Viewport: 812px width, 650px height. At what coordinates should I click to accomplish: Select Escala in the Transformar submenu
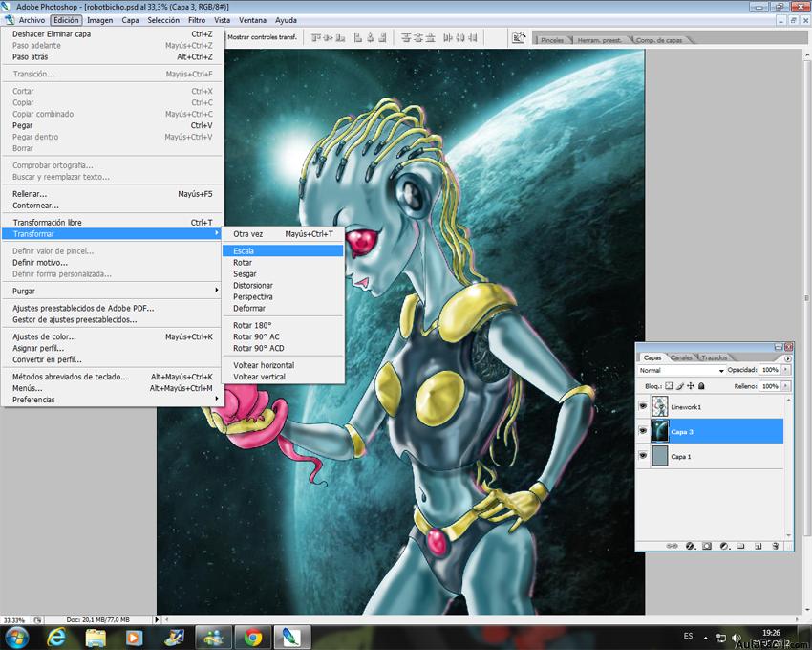(x=283, y=250)
